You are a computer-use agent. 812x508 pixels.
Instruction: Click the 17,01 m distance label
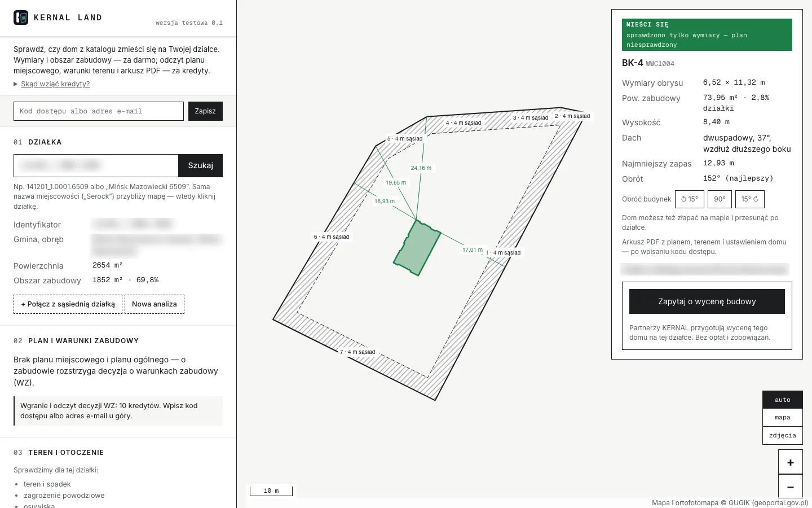[x=473, y=250]
